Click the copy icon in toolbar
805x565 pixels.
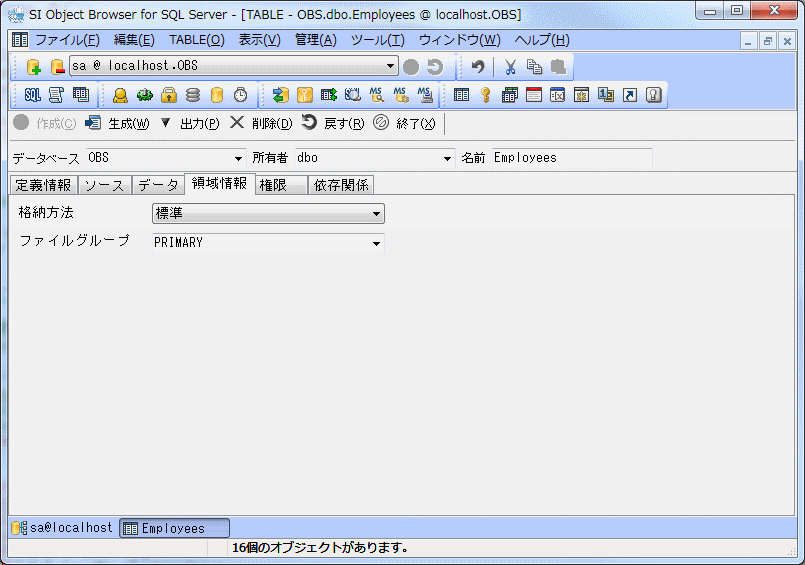tap(534, 67)
